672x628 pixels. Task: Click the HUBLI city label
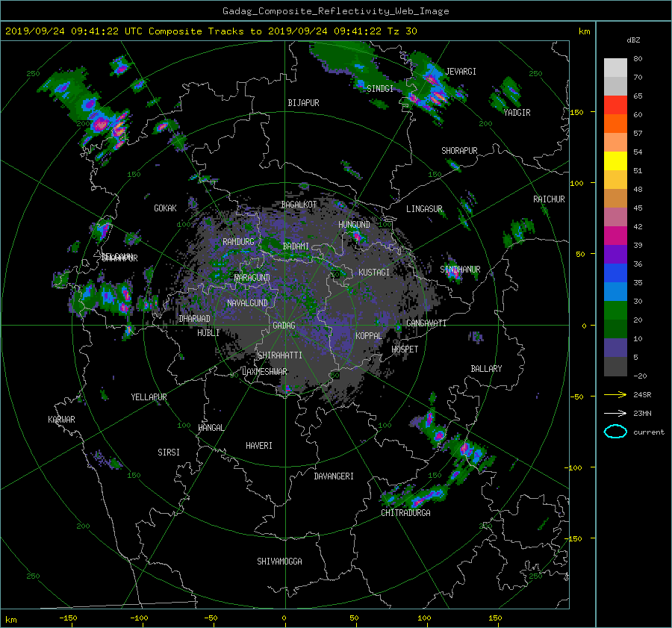click(x=208, y=333)
